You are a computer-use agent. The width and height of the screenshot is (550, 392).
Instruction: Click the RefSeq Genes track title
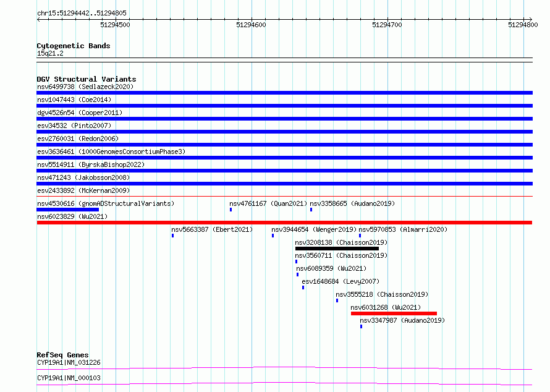[63, 355]
